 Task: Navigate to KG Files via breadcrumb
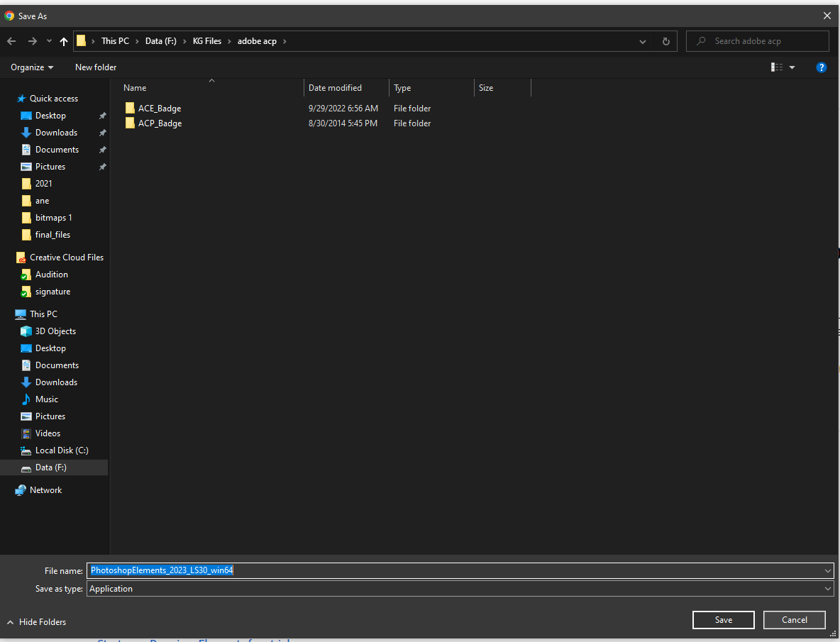tap(206, 41)
